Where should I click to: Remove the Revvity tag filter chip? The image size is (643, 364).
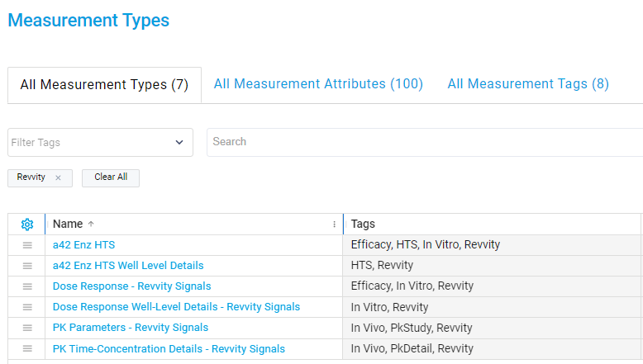pyautogui.click(x=58, y=177)
